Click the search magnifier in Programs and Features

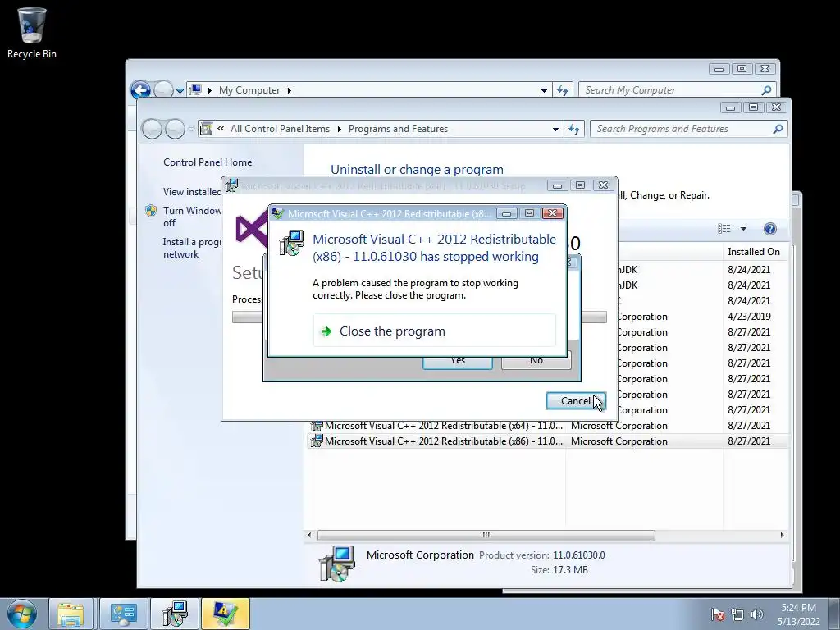(778, 129)
